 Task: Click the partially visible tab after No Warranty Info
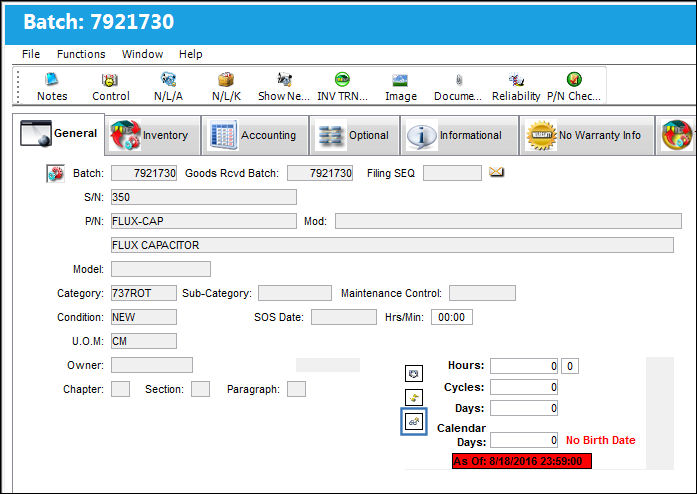click(677, 135)
